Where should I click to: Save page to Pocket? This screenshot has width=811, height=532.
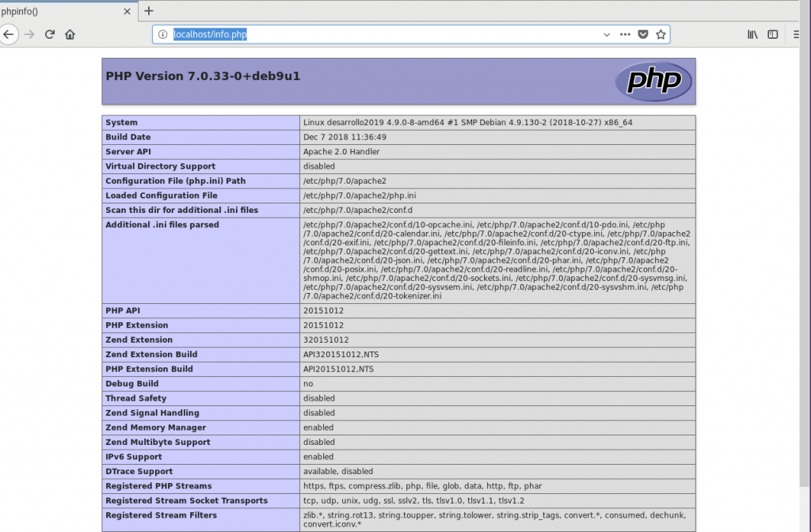click(x=643, y=35)
